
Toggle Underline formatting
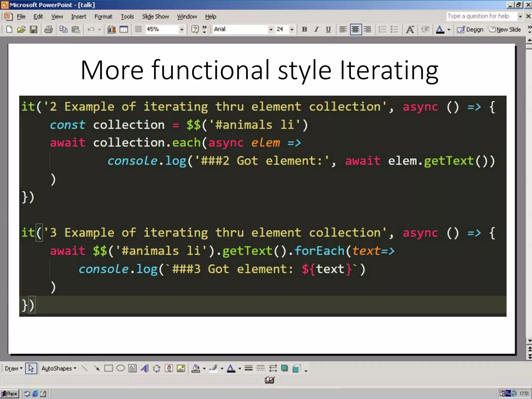tap(328, 29)
